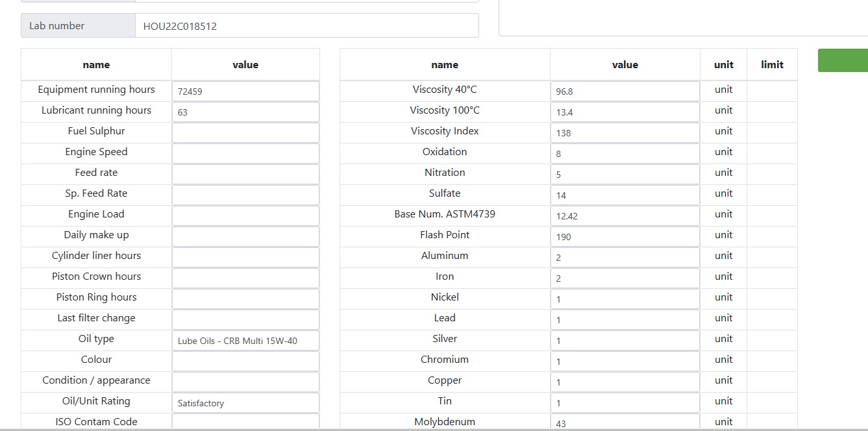The width and height of the screenshot is (868, 431).
Task: Click the Oil/Unit Rating value field
Action: (245, 403)
